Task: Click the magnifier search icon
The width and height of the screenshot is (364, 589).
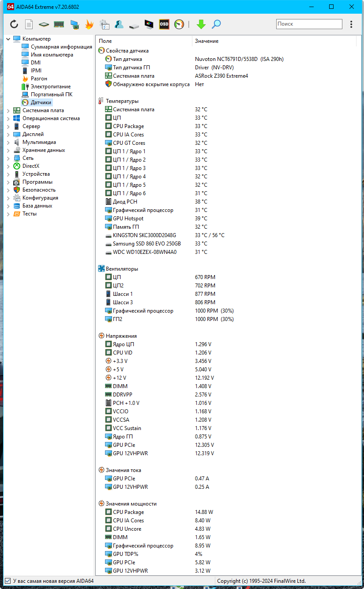Action: 216,24
